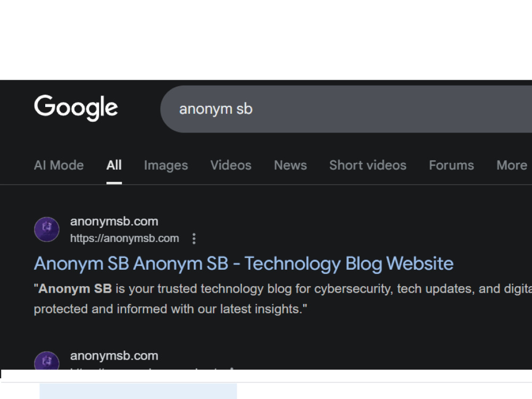Click the first result's purple anonymsb favicon
532x399 pixels.
tap(47, 229)
